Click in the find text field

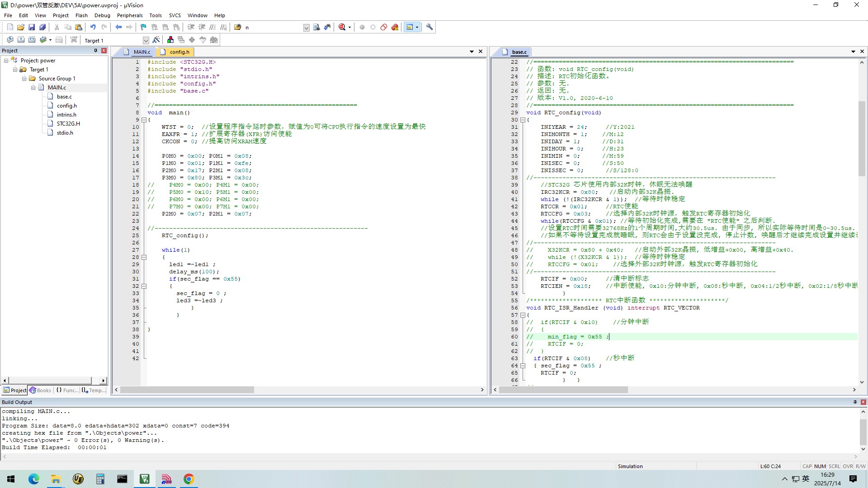tap(273, 28)
